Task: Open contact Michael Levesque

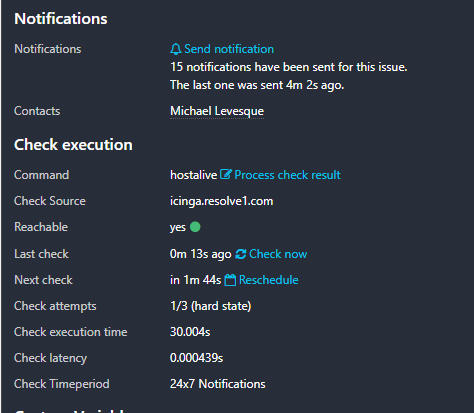Action: [217, 111]
